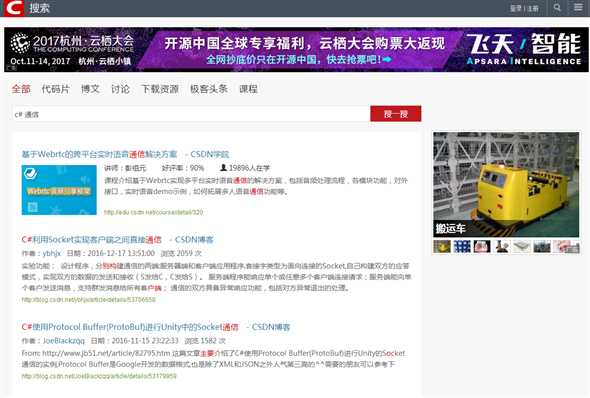The height and width of the screenshot is (398, 590).
Task: Open the magnifier search icon in header
Action: click(x=557, y=8)
